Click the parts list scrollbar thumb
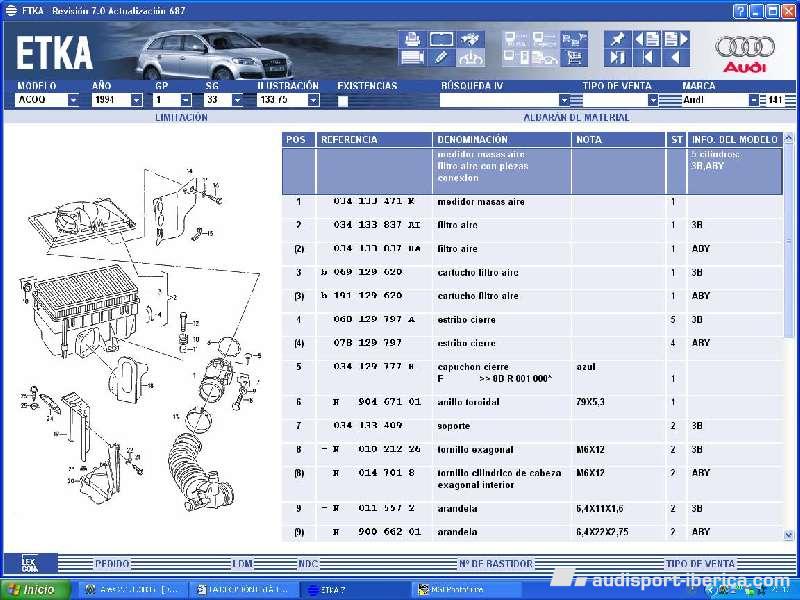 [x=788, y=240]
